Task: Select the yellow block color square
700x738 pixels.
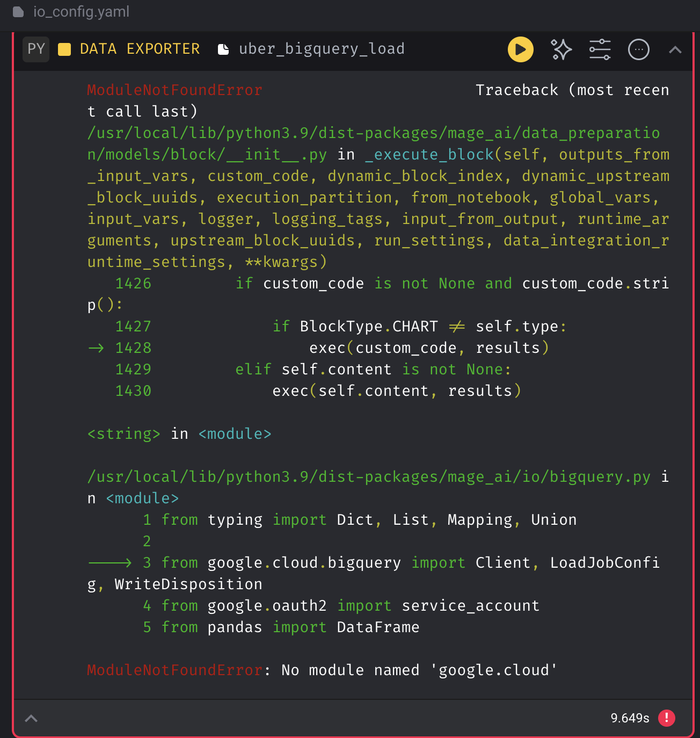Action: (64, 49)
